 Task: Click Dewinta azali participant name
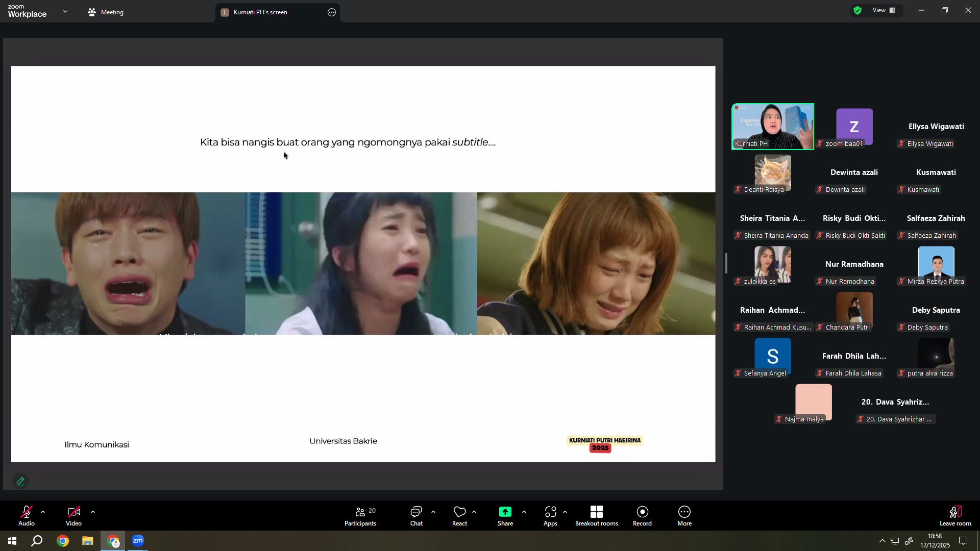point(854,172)
